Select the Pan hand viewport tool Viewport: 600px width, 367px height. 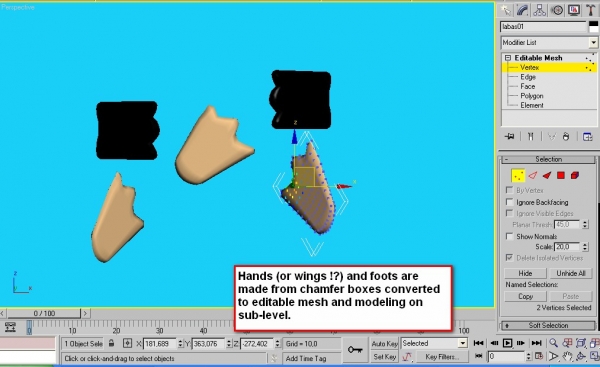coord(567,357)
